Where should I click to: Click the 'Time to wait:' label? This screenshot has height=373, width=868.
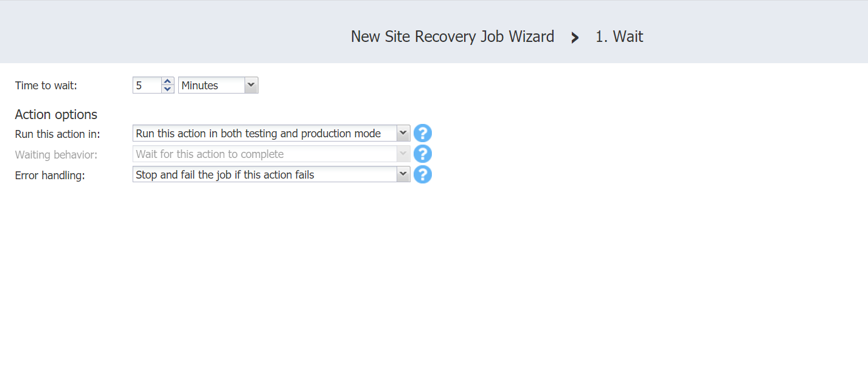pos(46,86)
